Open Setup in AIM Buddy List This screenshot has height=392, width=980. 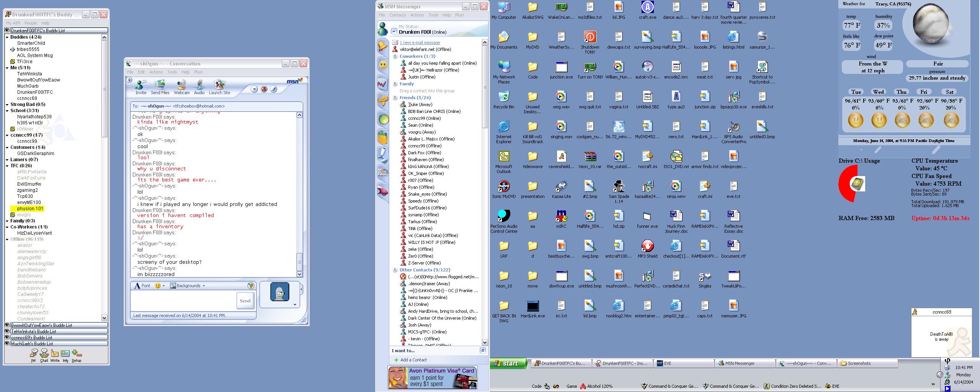pyautogui.click(x=77, y=355)
